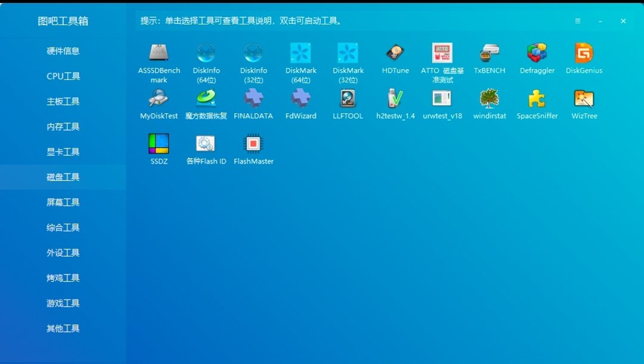Screen dimensions: 644x364
Task: Select the LLFTOOL icon
Action: 348,98
